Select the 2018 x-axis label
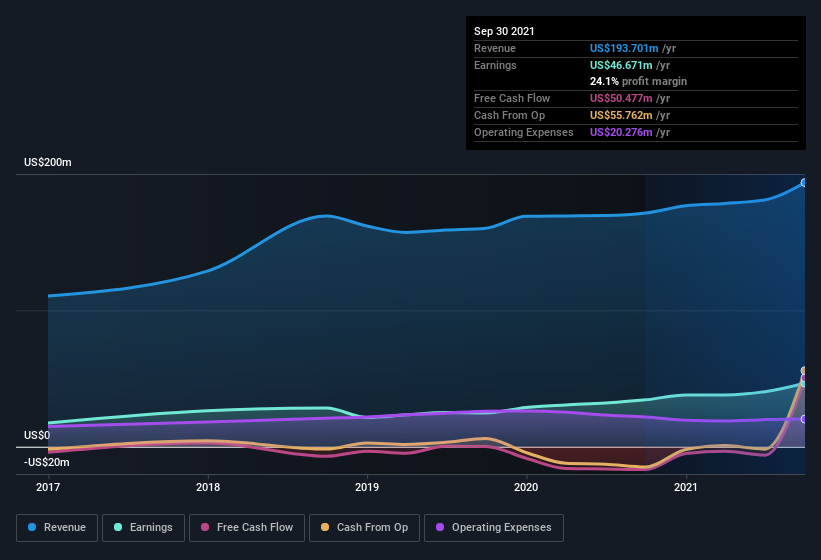This screenshot has width=821, height=560. [x=208, y=487]
